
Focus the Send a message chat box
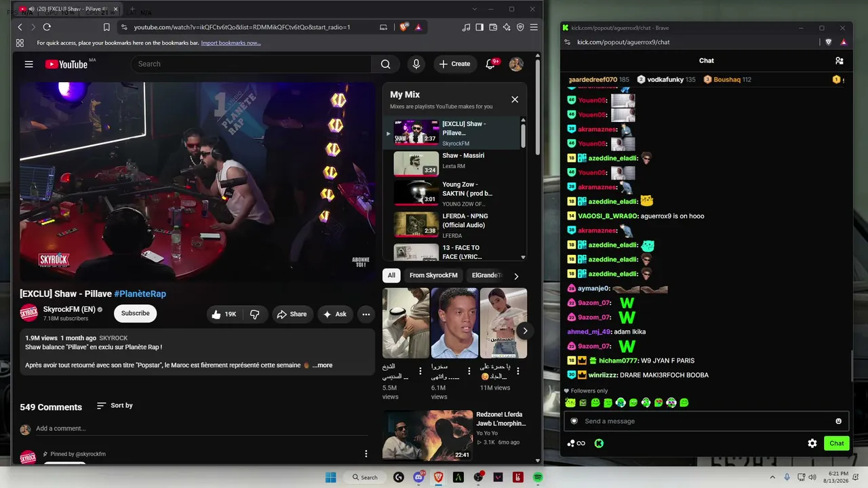point(707,422)
